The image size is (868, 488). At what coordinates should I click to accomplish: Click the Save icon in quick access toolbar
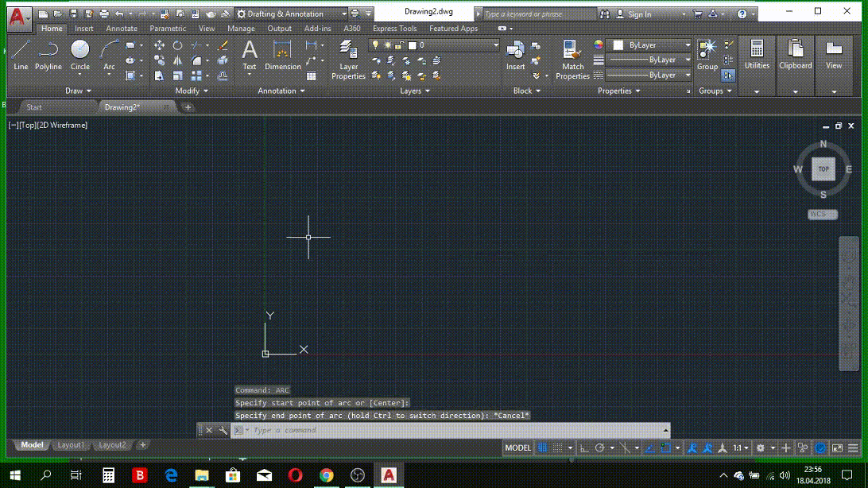coord(73,14)
